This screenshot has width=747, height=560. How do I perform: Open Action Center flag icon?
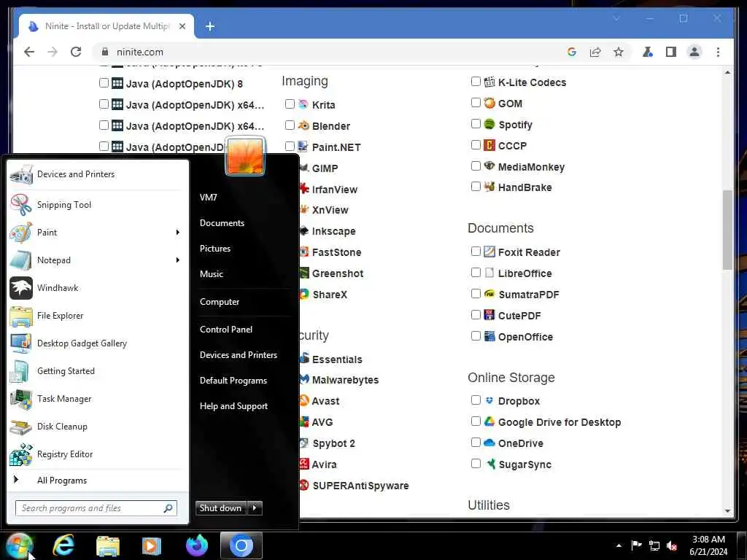tap(636, 545)
